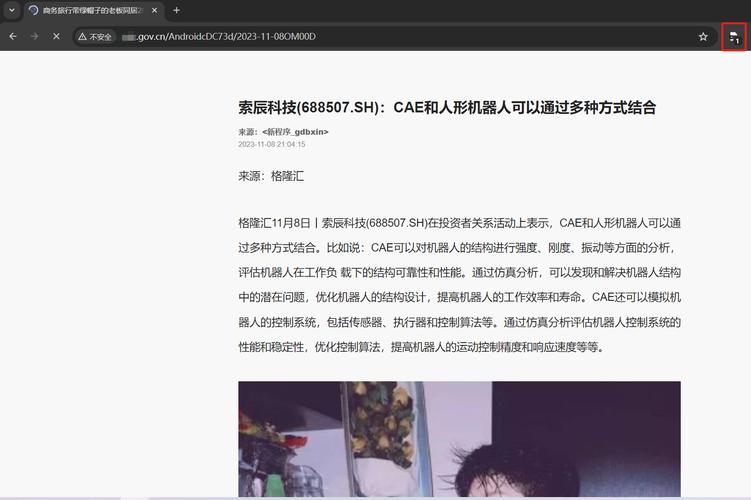Click the timestamp 2023-11-08 21:04:15
The width and height of the screenshot is (751, 500).
272,144
